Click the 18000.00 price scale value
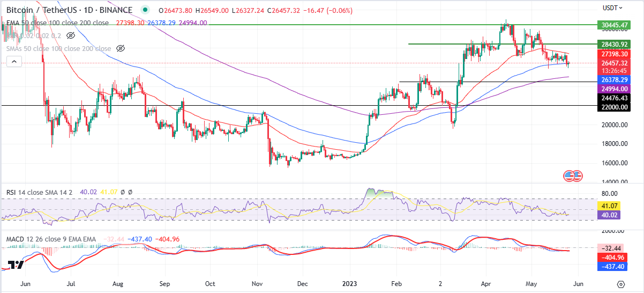Image resolution: width=644 pixels, height=293 pixels. [x=615, y=144]
